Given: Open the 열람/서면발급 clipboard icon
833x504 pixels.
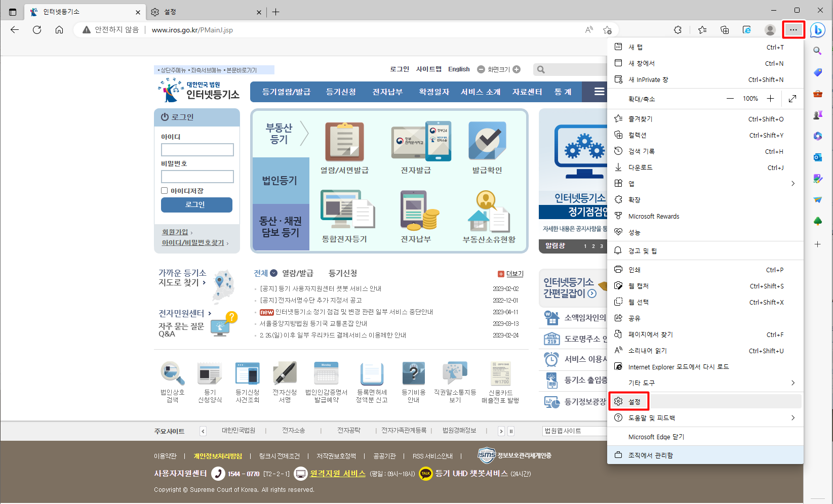Looking at the screenshot, I should click(344, 142).
